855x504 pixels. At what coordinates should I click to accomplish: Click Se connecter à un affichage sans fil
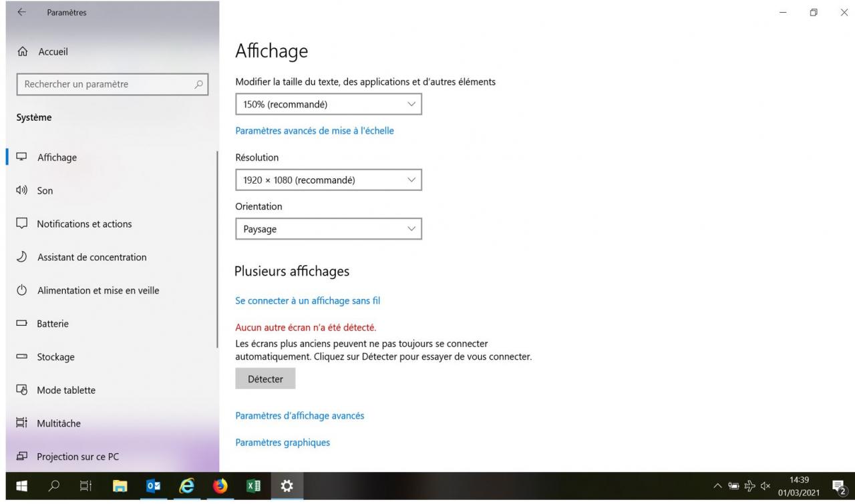coord(308,301)
